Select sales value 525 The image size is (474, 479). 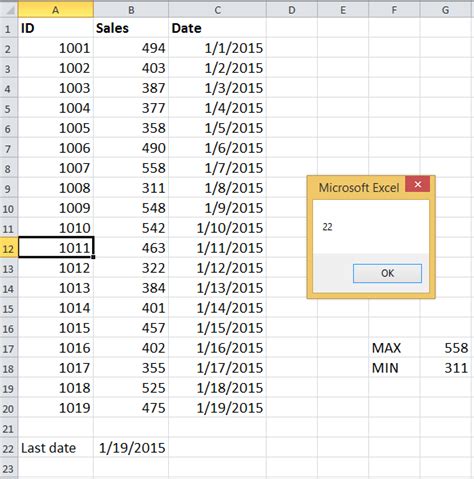coord(131,388)
